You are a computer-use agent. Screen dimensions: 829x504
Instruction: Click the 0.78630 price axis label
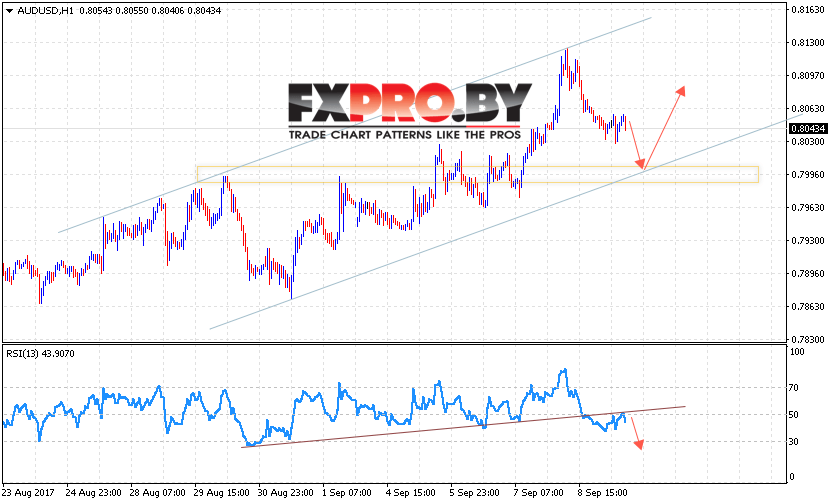[x=808, y=306]
